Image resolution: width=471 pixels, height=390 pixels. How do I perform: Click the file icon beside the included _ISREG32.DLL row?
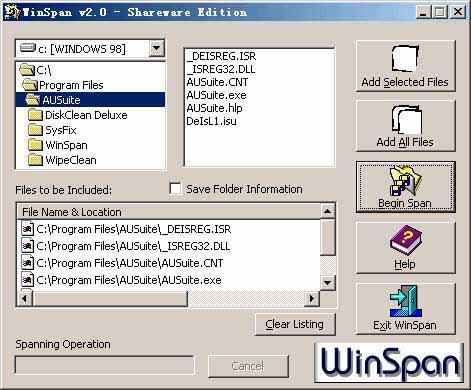27,246
